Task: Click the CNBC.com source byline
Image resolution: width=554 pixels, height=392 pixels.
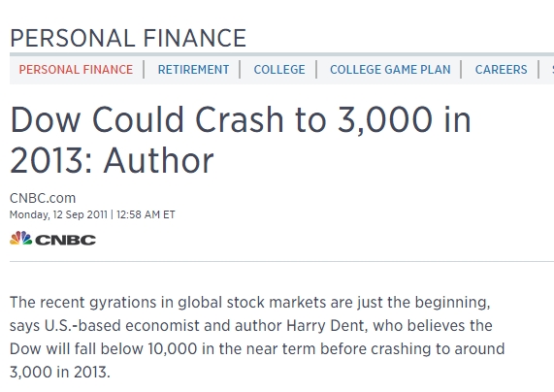Action: (x=43, y=198)
